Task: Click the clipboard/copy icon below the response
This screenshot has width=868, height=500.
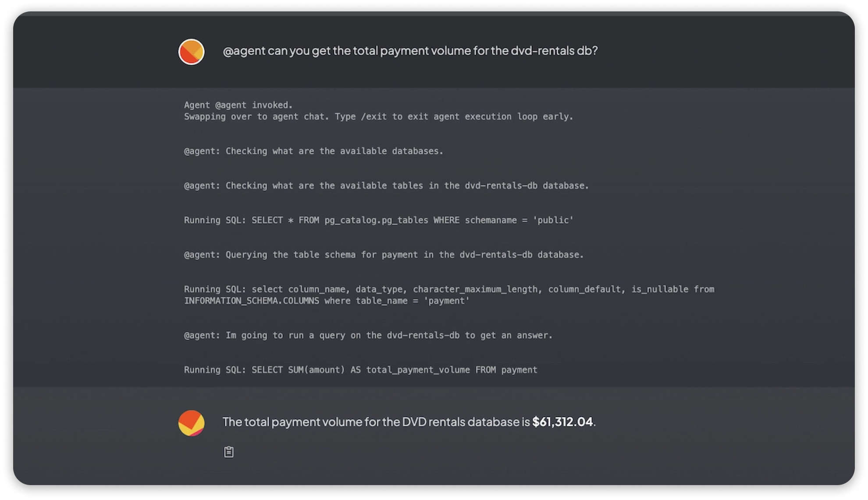Action: pos(228,451)
